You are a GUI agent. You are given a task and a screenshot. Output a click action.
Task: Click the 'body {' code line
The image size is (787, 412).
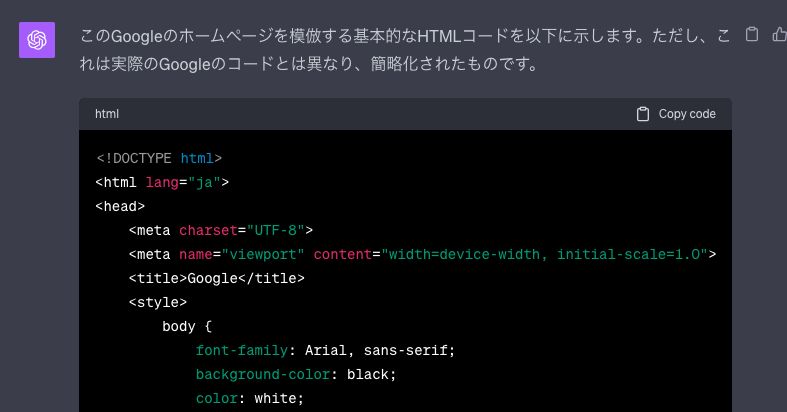point(187,327)
